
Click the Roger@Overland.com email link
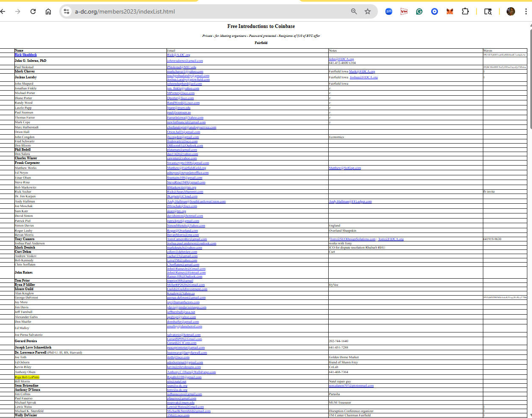[x=182, y=230]
